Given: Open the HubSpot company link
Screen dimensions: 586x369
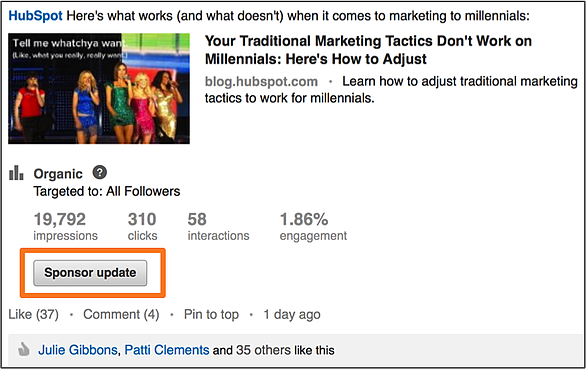Looking at the screenshot, I should 36,16.
